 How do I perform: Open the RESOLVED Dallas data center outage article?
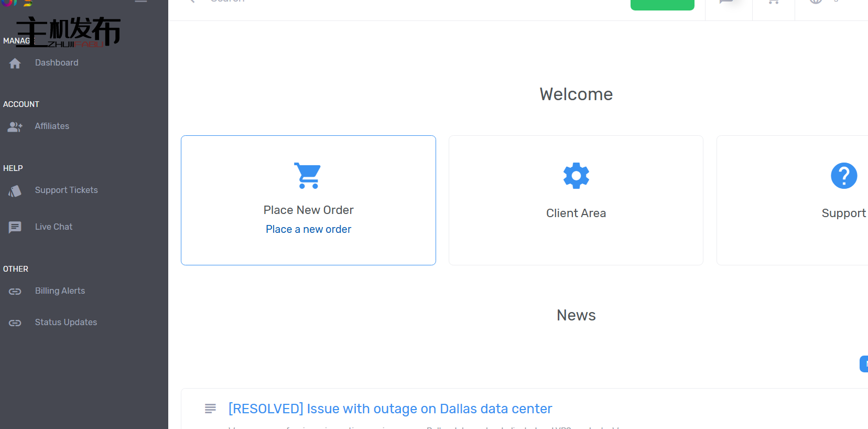click(390, 409)
